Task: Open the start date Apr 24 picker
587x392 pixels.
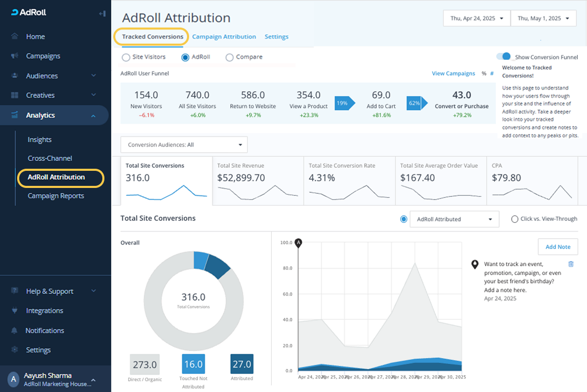Action: (476, 18)
